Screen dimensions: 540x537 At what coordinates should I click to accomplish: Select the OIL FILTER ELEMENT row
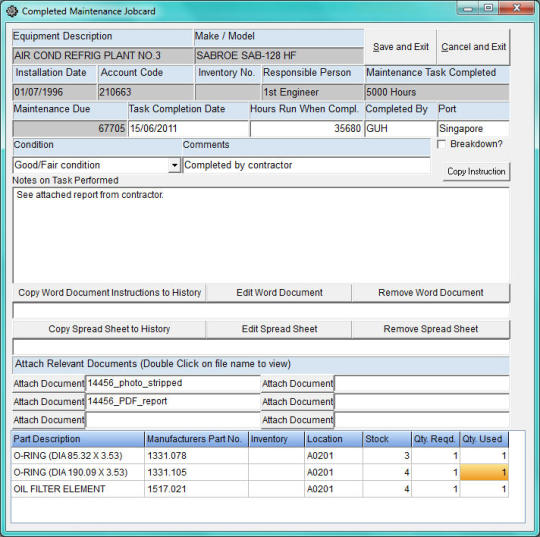[x=260, y=489]
